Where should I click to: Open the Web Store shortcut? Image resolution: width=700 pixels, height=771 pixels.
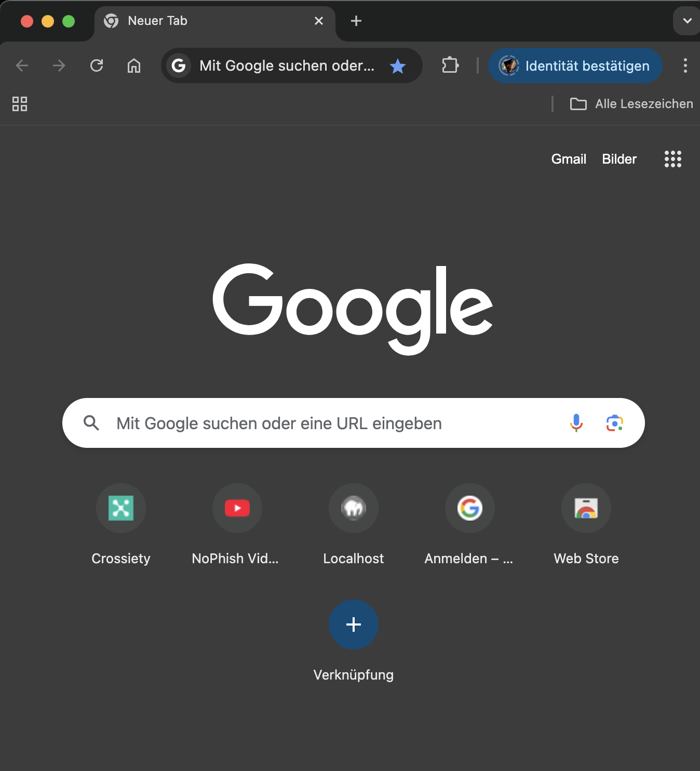click(586, 525)
